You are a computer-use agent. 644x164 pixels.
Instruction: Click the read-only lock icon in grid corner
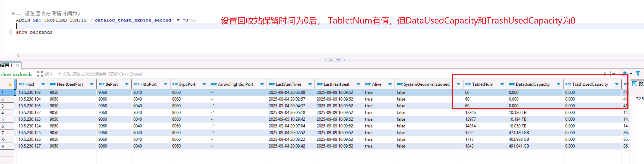(10, 84)
